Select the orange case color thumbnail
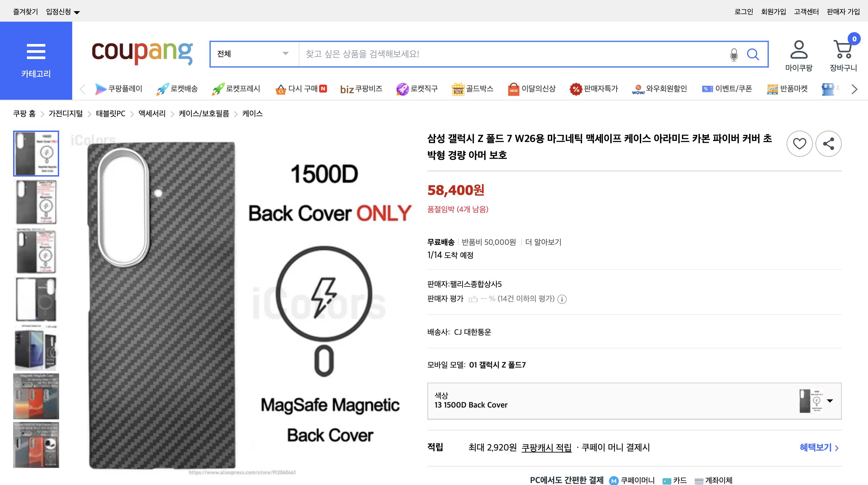 pyautogui.click(x=36, y=396)
